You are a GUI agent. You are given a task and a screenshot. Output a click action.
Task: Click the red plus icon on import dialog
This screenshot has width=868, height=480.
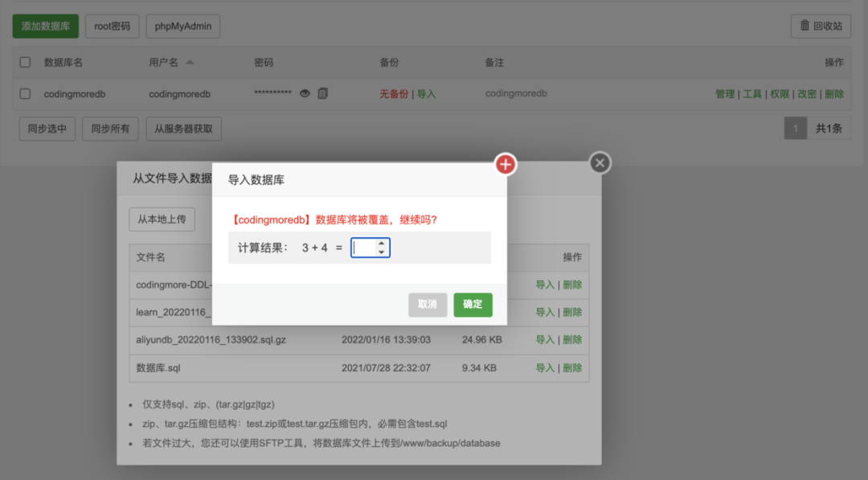click(x=505, y=164)
